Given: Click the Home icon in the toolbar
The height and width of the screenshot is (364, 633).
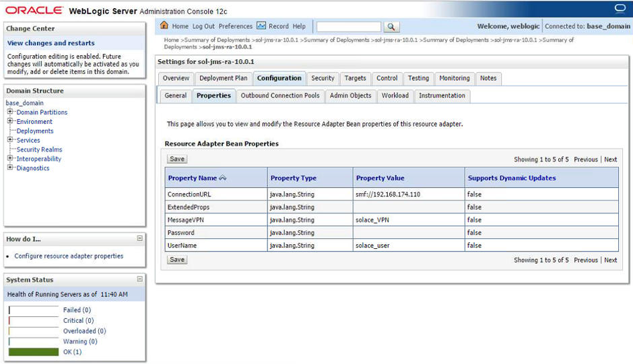Looking at the screenshot, I should (164, 26).
